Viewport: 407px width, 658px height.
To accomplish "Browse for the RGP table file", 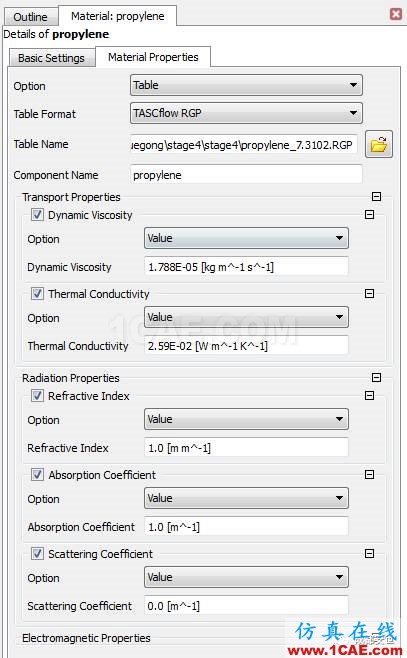I will pos(379,144).
